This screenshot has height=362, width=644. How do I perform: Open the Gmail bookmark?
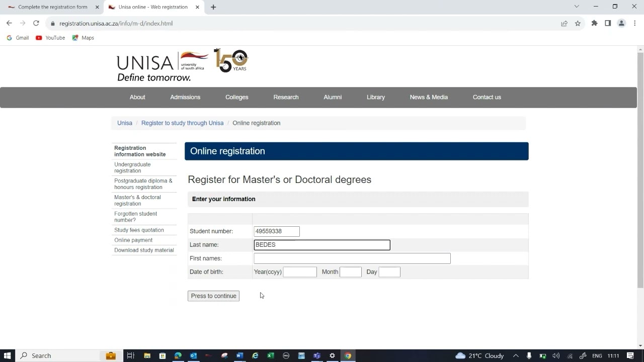(x=18, y=38)
